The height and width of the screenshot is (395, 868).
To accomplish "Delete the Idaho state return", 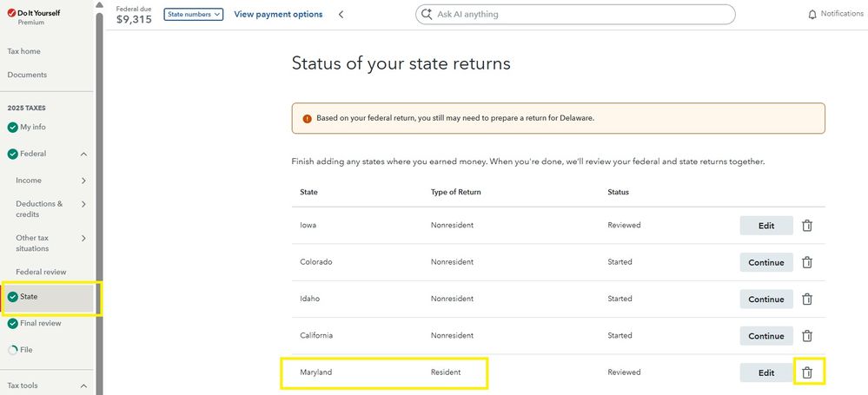I will coord(806,299).
